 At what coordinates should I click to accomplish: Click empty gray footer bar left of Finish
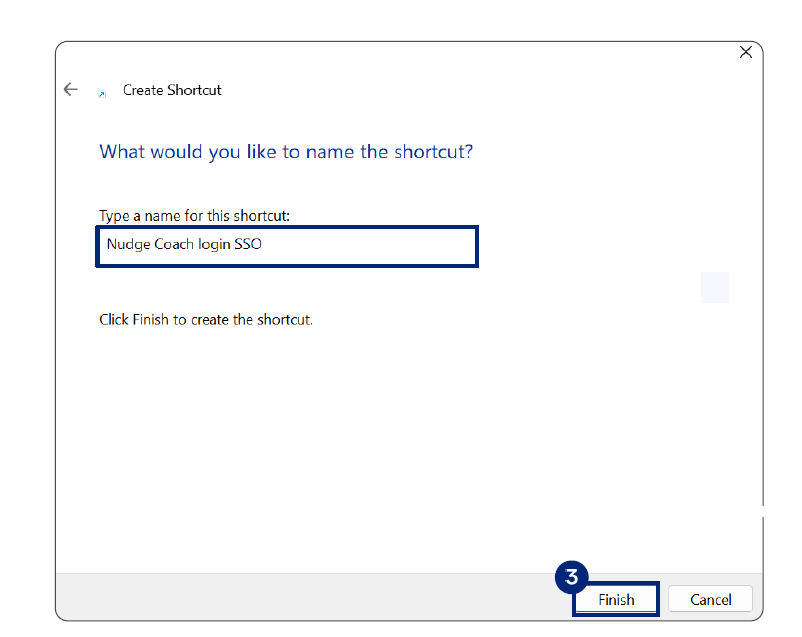click(300, 597)
